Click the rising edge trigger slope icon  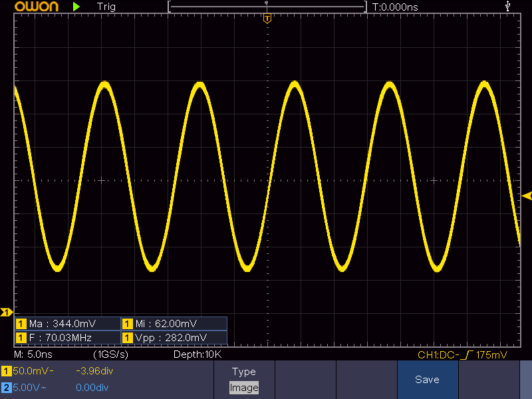pos(467,355)
